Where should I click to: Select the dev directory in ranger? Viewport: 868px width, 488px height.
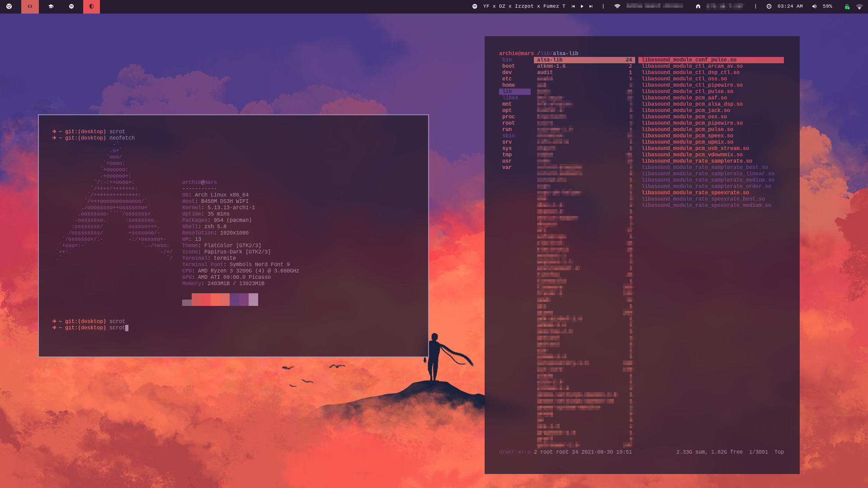pyautogui.click(x=507, y=72)
